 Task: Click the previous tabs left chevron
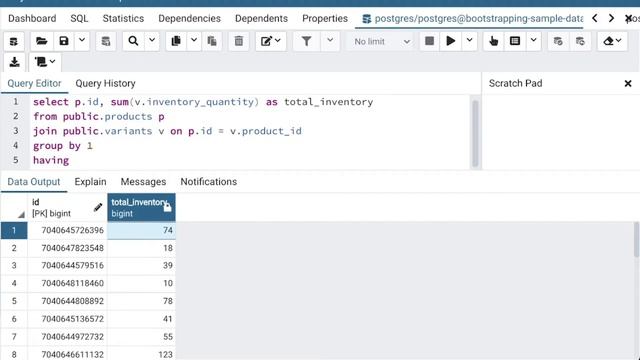point(595,18)
